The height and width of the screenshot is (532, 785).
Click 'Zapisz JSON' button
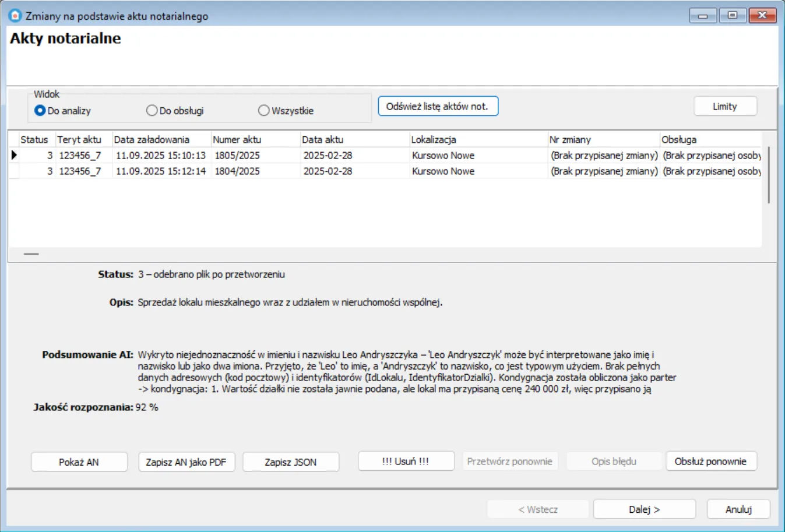pyautogui.click(x=290, y=462)
